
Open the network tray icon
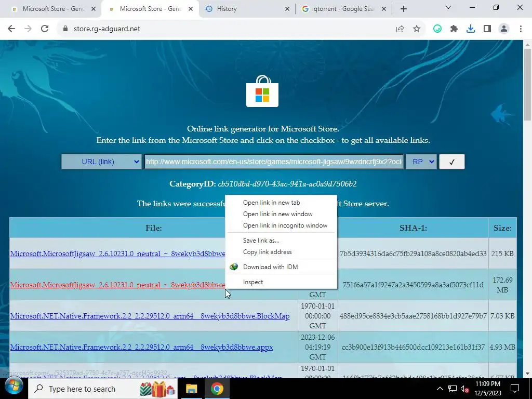(453, 389)
